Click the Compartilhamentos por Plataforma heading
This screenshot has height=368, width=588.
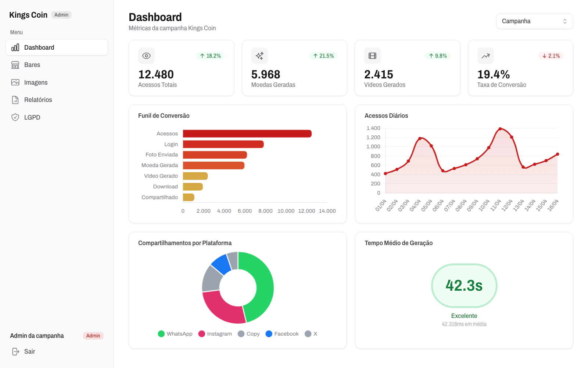point(185,243)
